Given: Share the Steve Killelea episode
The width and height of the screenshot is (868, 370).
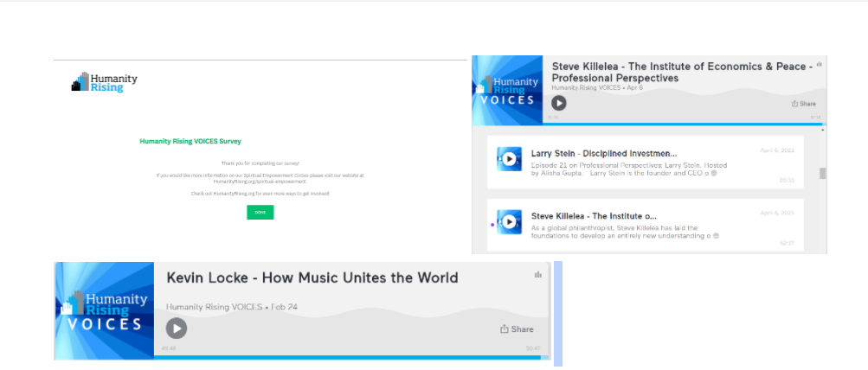Looking at the screenshot, I should (804, 104).
